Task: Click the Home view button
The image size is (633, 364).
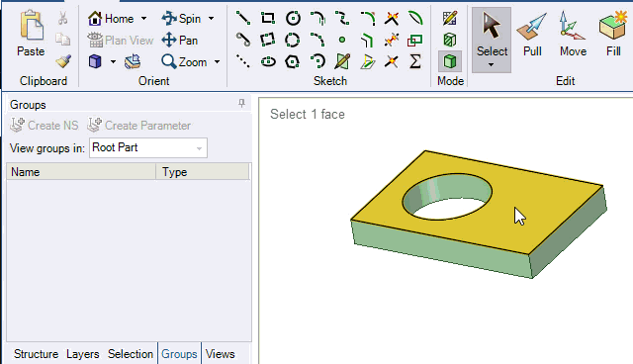Action: coord(112,19)
